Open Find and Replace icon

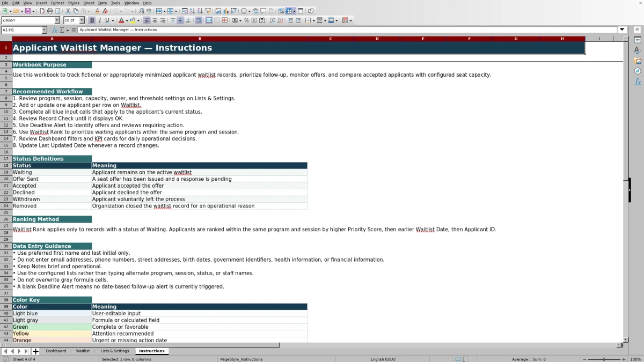[x=141, y=11]
